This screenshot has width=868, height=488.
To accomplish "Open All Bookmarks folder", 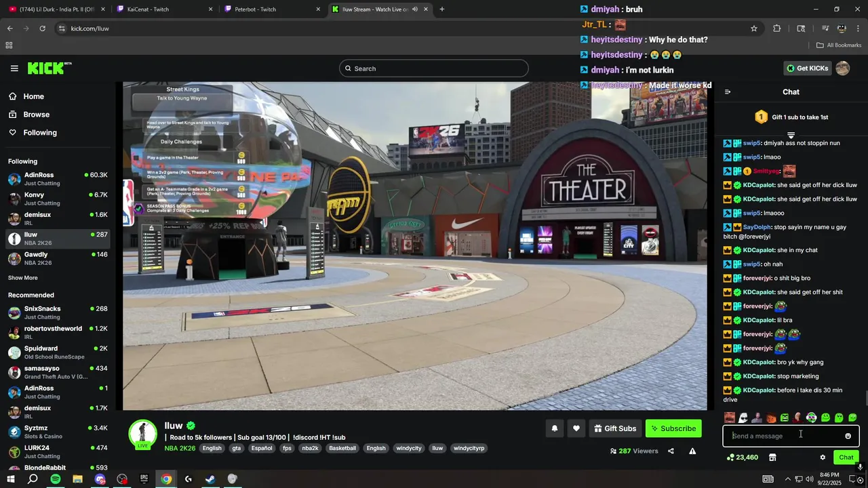I will click(x=839, y=45).
